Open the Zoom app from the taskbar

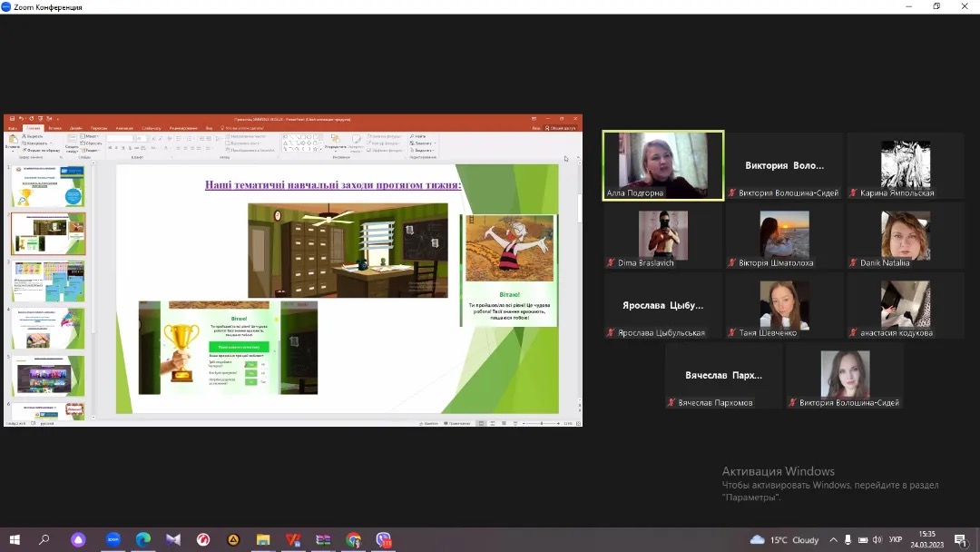click(113, 539)
